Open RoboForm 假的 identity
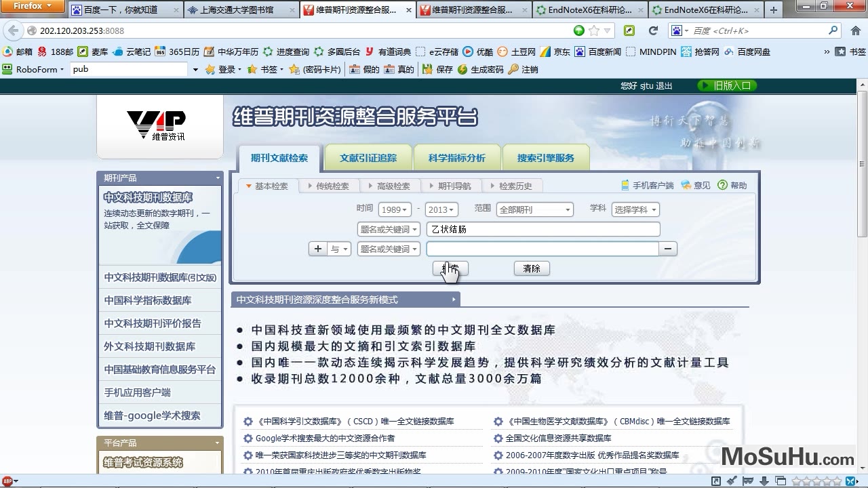Viewport: 868px width, 488px height. click(365, 69)
